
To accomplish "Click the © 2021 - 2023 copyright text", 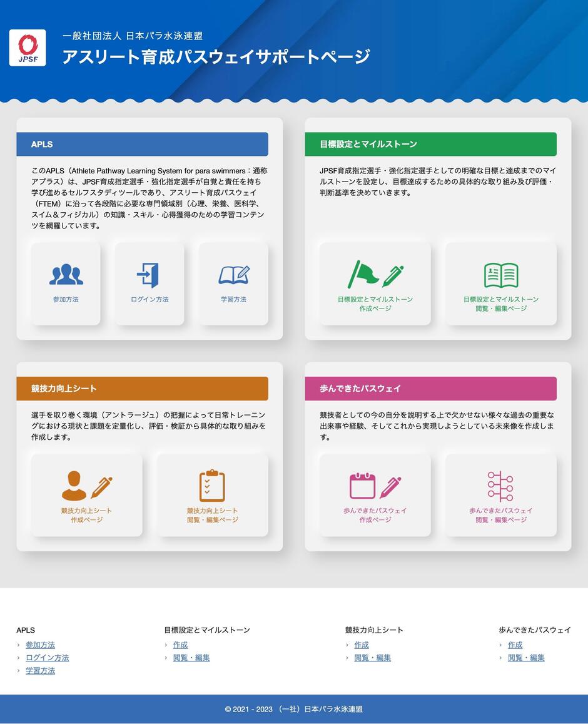I will click(x=294, y=709).
